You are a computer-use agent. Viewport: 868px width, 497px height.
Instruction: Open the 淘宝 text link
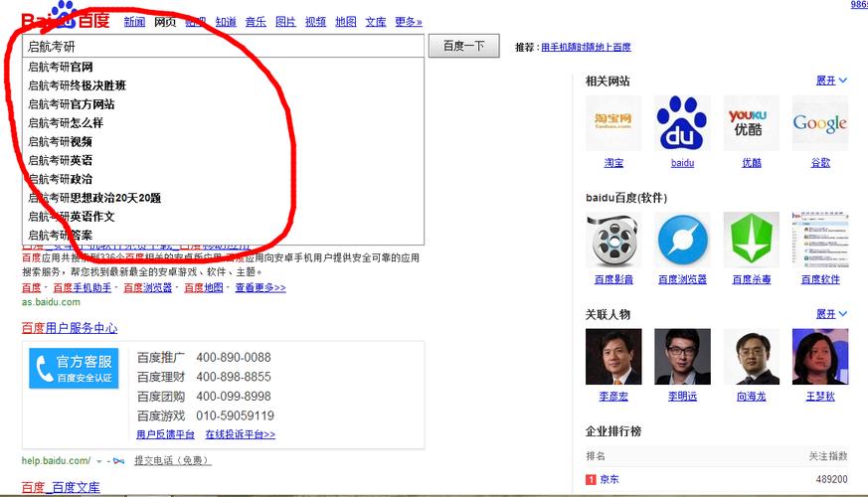tap(613, 163)
